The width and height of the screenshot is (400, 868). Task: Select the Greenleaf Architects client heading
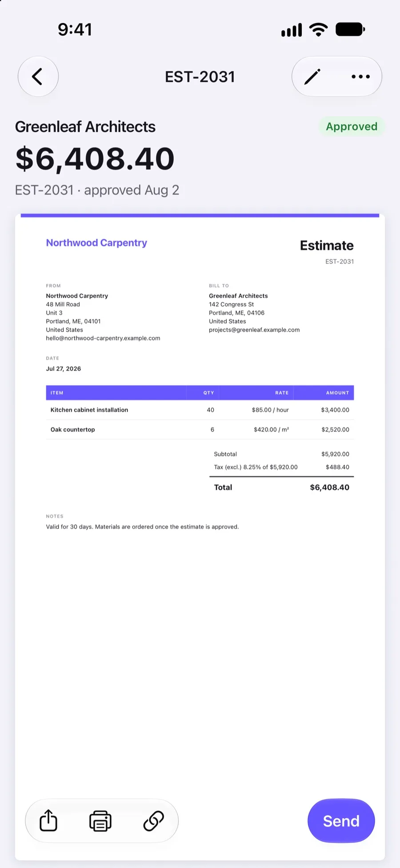[85, 127]
